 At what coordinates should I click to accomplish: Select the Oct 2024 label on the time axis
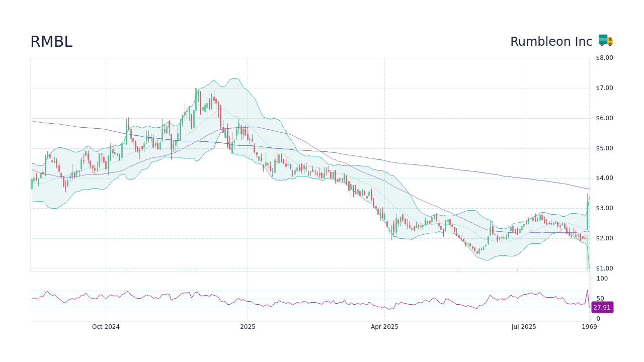pos(106,326)
